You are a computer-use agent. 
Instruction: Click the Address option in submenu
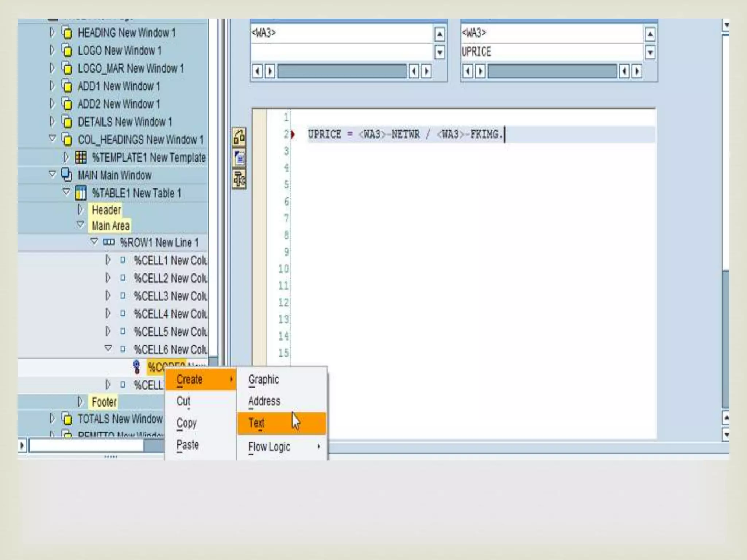tap(264, 401)
